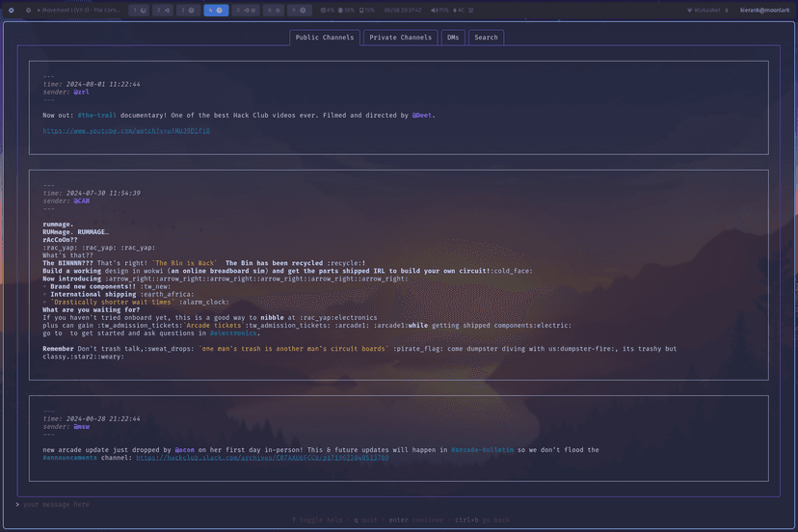Screen dimensions: 798x532
Task: Switch to workspace 5
Action: 246,11
